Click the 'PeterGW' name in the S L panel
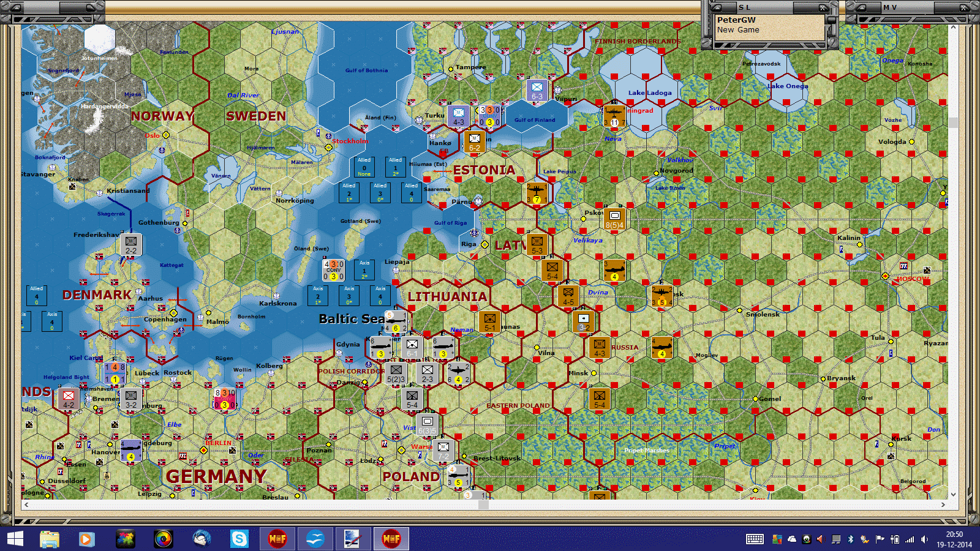The image size is (980, 551). tap(736, 20)
